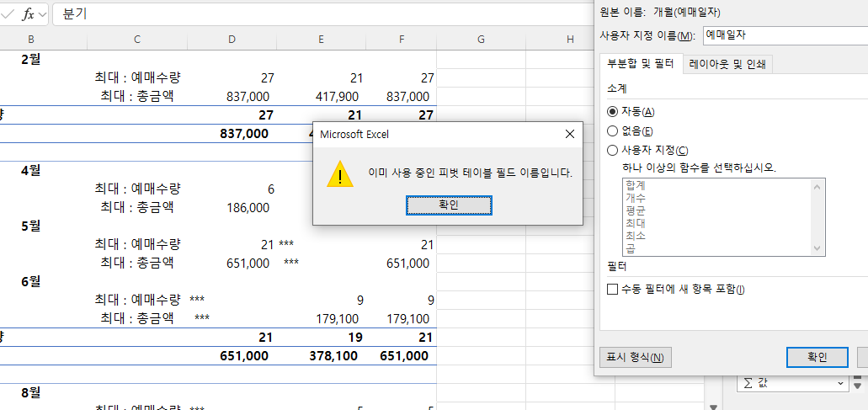The image size is (868, 410).
Task: Open the ∑ 값 dropdown
Action: coord(841,384)
